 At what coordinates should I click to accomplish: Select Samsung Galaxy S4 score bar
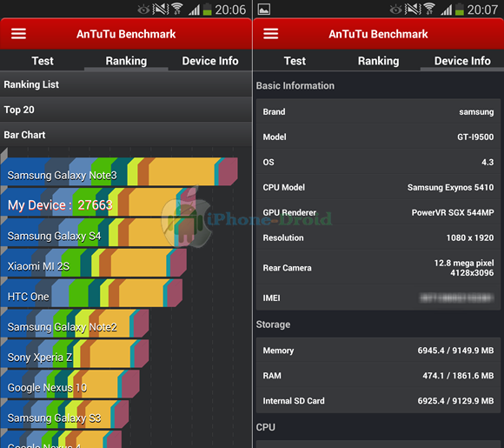pos(97,232)
